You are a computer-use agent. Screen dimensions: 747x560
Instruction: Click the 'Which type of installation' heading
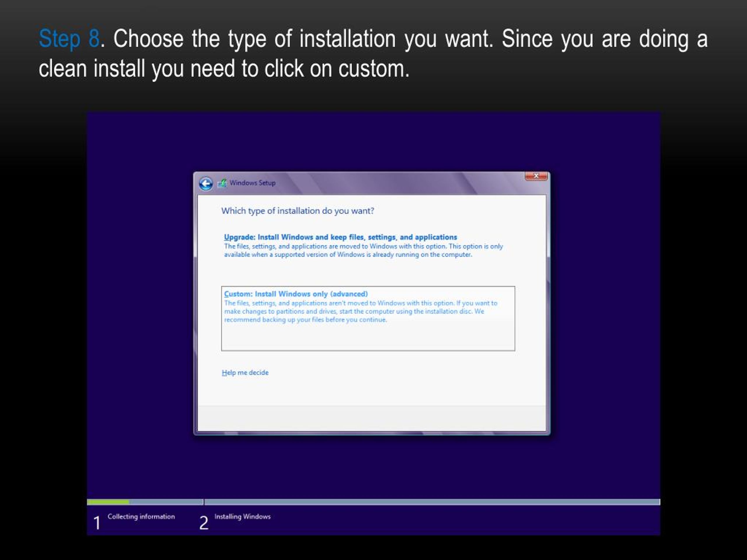pos(298,211)
